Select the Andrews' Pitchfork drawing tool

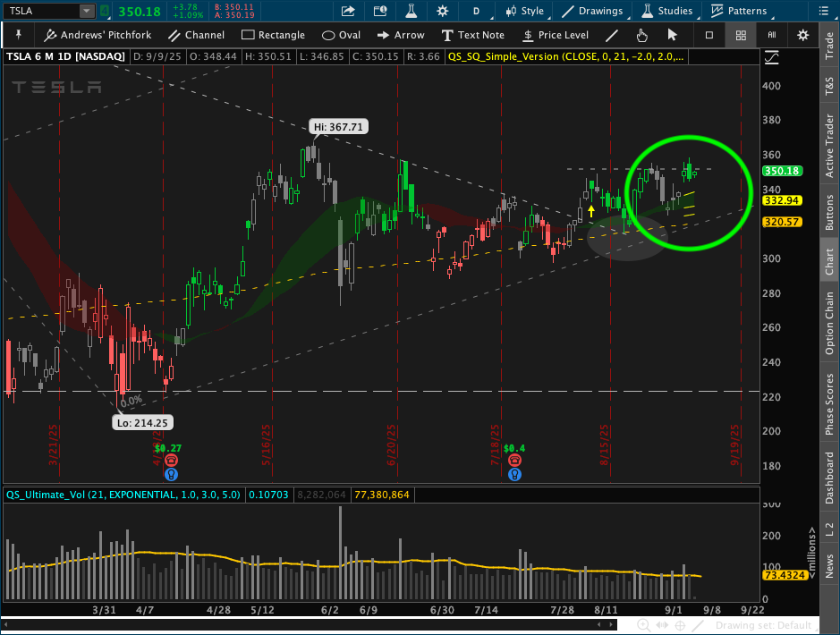[98, 35]
